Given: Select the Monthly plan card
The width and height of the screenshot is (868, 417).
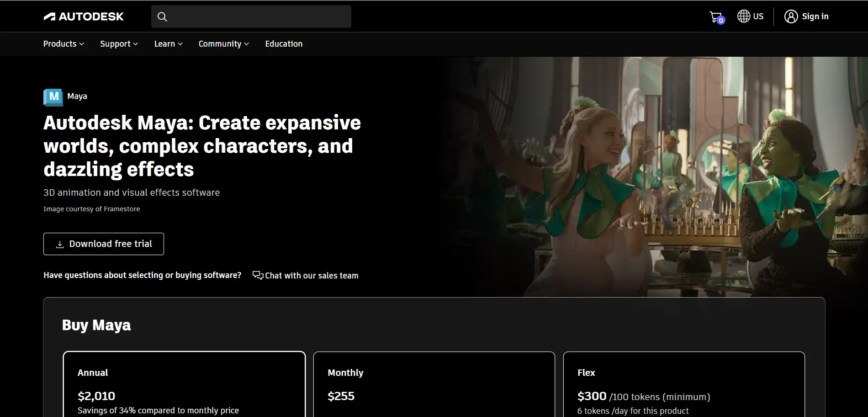Looking at the screenshot, I should click(x=434, y=384).
